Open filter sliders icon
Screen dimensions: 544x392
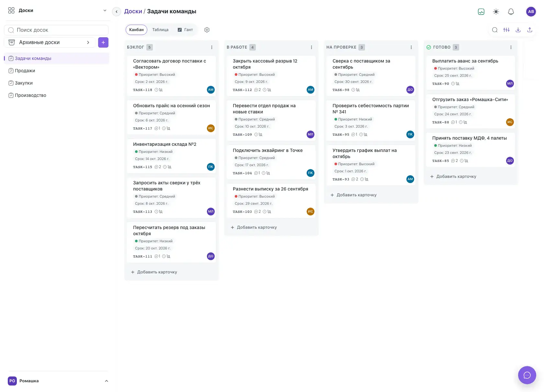pyautogui.click(x=506, y=30)
